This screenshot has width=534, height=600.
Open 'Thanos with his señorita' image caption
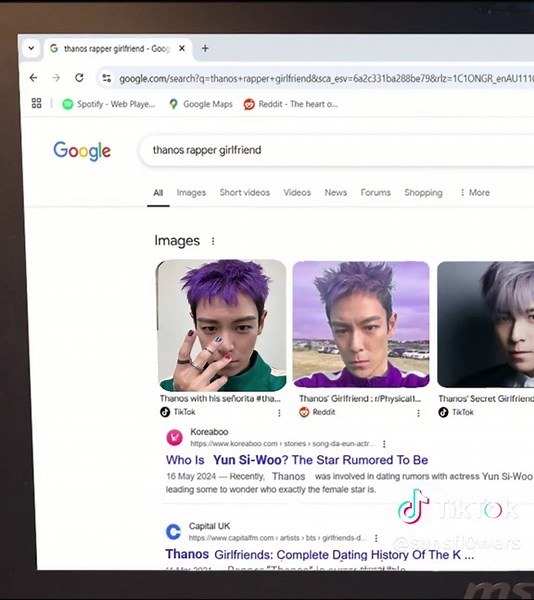point(220,399)
